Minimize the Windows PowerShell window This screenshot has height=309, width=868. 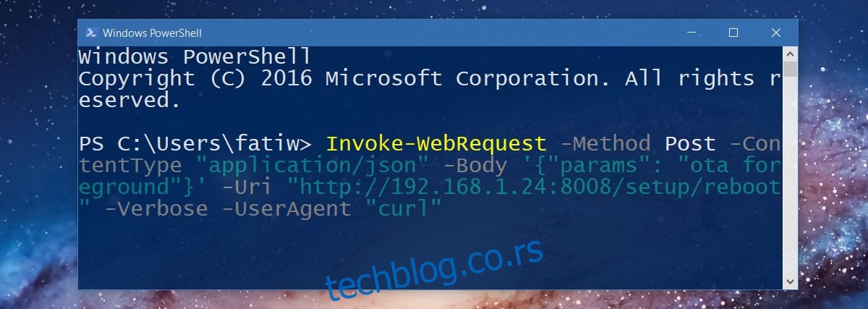[694, 33]
